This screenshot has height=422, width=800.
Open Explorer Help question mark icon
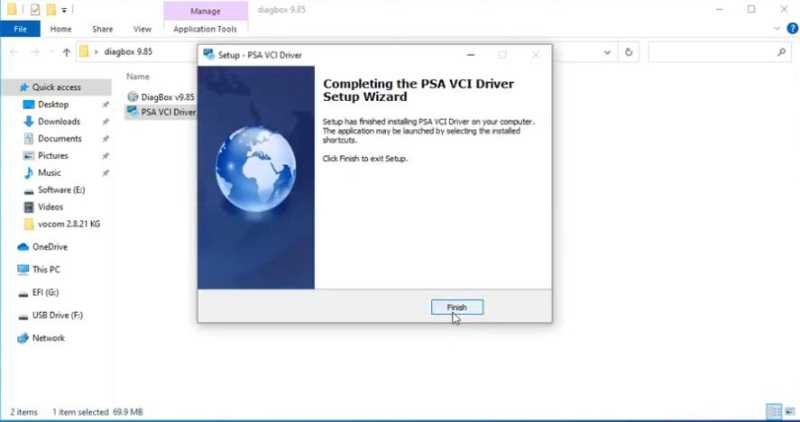(792, 29)
